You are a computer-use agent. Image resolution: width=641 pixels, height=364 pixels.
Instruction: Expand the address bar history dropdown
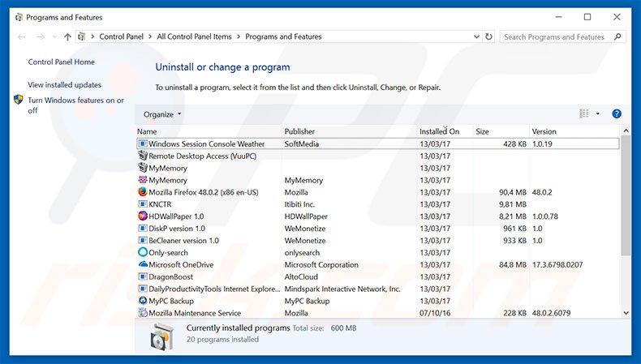476,36
